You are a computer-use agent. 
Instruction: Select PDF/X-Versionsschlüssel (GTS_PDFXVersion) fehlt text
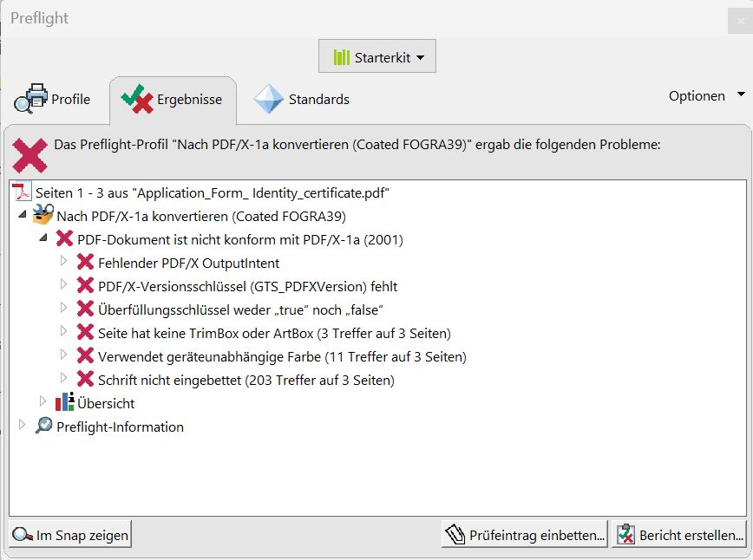pos(248,287)
